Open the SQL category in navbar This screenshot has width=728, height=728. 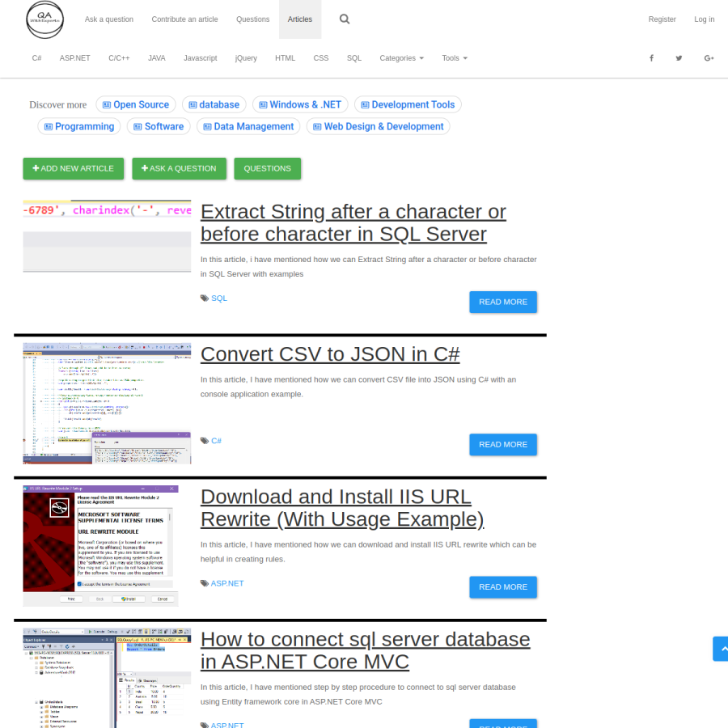coord(354,58)
